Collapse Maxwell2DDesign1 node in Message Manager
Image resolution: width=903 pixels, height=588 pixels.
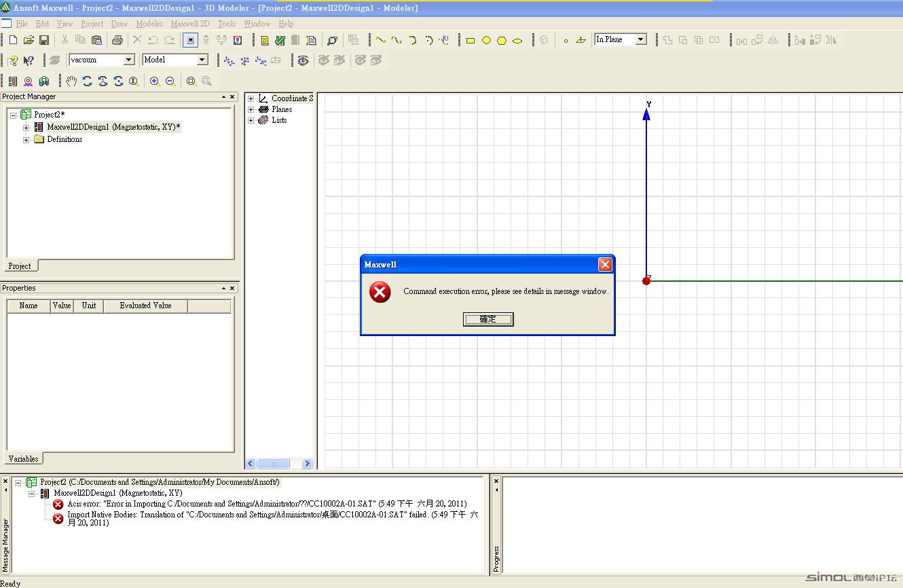coord(31,493)
